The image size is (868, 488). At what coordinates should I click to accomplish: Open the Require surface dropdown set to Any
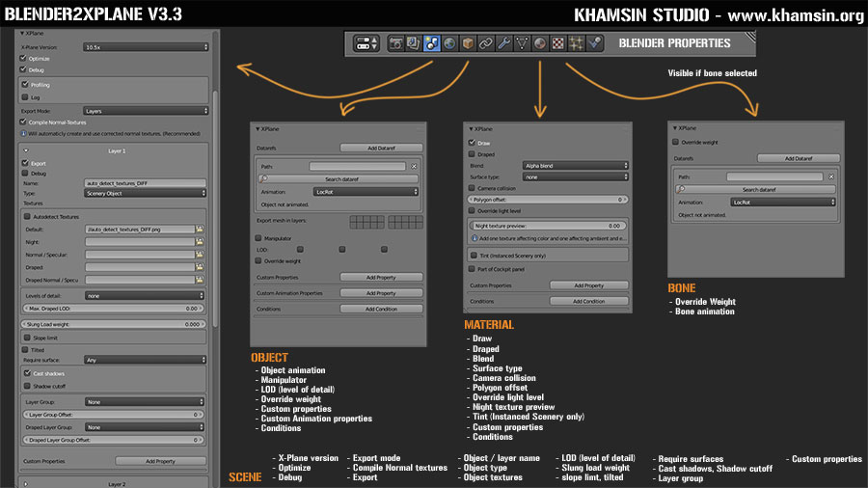click(146, 360)
